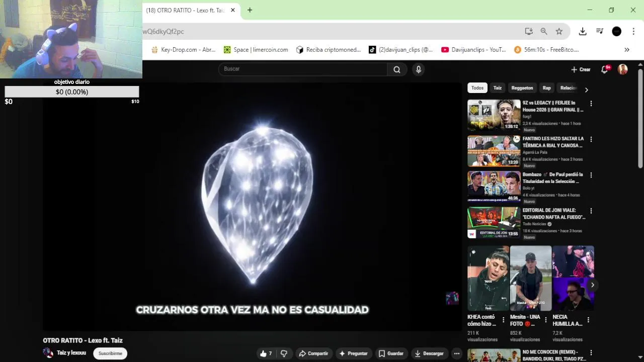Open options for Bombazo De Paul video
644x362 pixels.
coord(591,175)
